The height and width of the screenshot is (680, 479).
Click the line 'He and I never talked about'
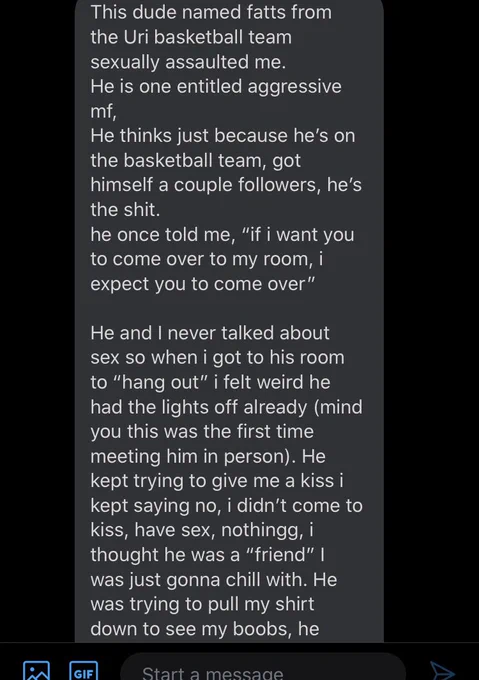point(210,333)
